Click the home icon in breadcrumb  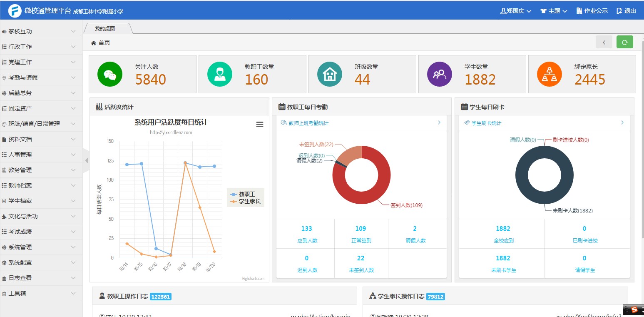(94, 42)
